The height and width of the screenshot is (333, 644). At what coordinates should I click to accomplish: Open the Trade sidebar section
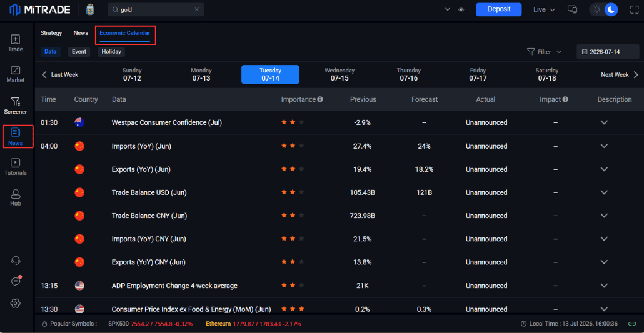(x=16, y=44)
